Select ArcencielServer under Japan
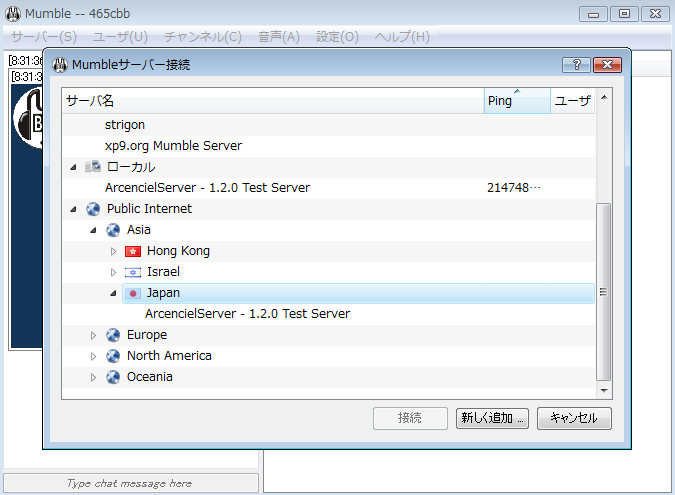 pyautogui.click(x=248, y=314)
